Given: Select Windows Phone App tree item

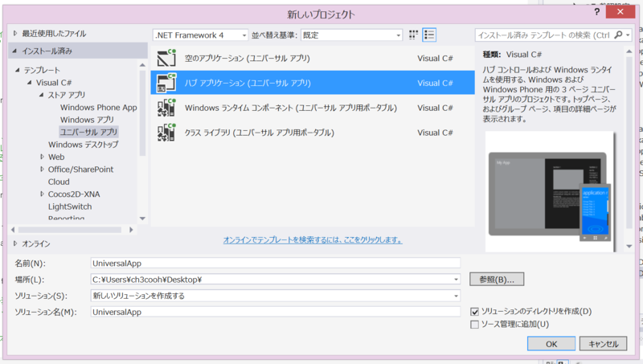Looking at the screenshot, I should click(98, 108).
